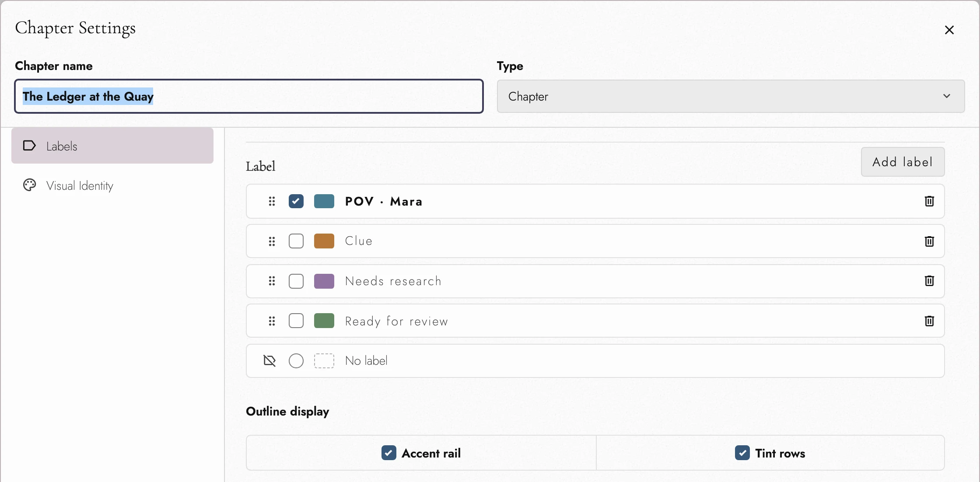The height and width of the screenshot is (482, 980).
Task: Click into the Chapter name field
Action: click(249, 96)
